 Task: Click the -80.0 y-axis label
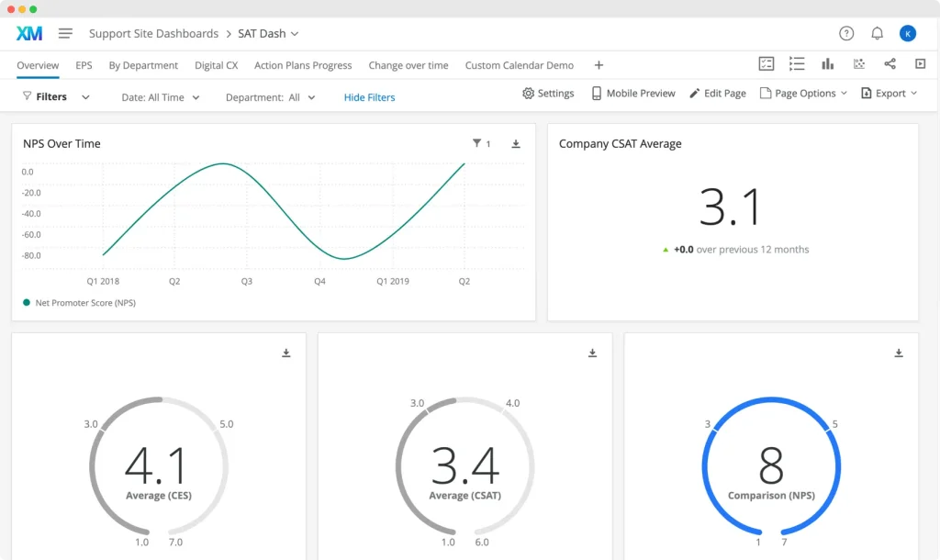click(x=31, y=255)
